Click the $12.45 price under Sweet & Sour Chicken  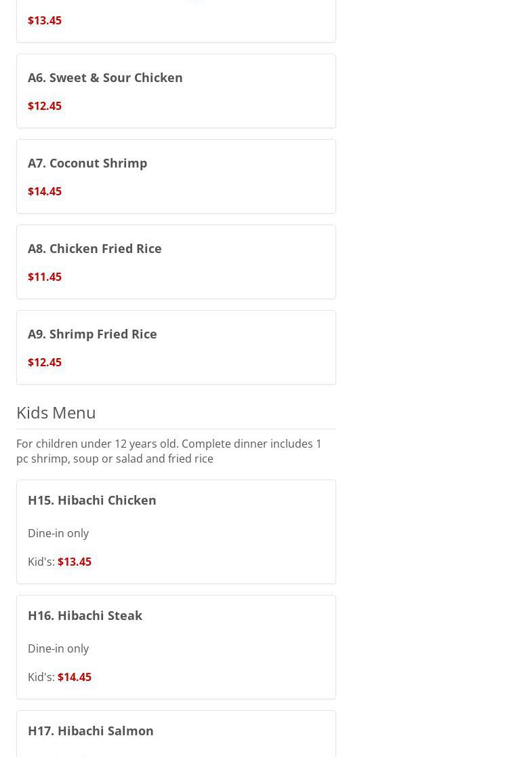(45, 106)
